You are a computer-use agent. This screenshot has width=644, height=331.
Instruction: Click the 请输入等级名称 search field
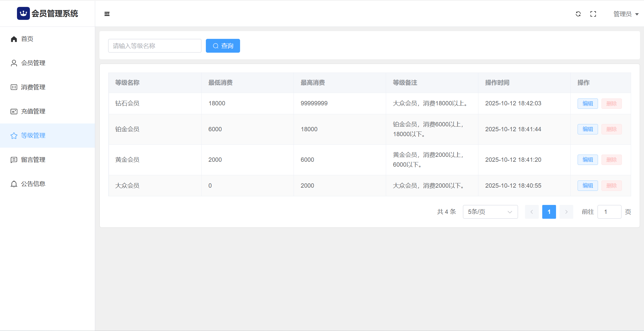coord(155,46)
